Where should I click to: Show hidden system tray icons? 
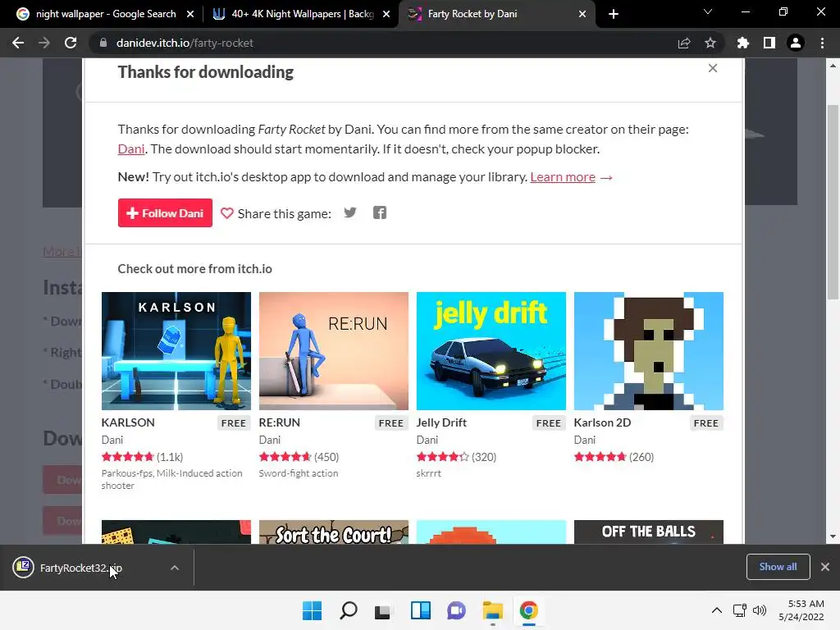716,610
